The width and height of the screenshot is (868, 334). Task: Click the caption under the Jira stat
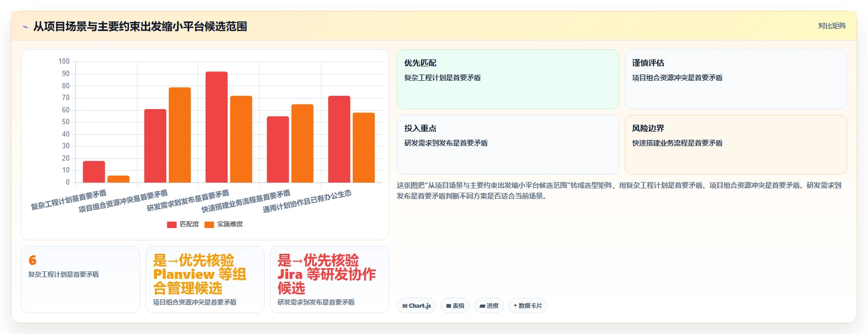pos(316,302)
